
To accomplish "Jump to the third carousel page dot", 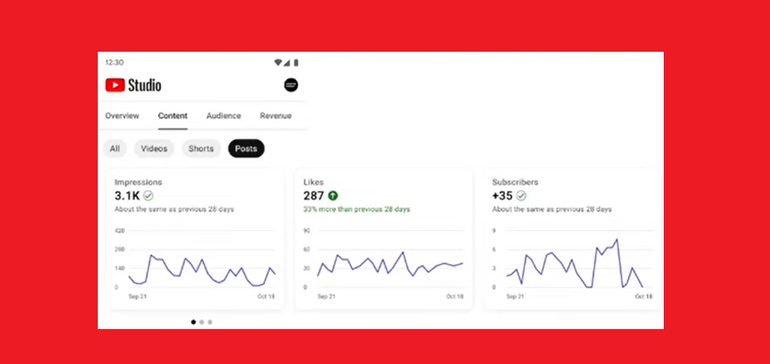I will pyautogui.click(x=210, y=322).
